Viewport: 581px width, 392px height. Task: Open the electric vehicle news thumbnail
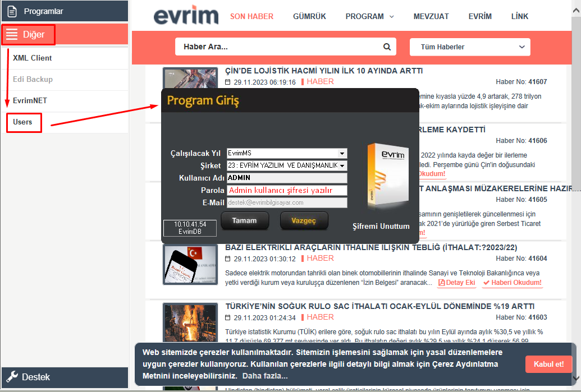[x=190, y=264]
